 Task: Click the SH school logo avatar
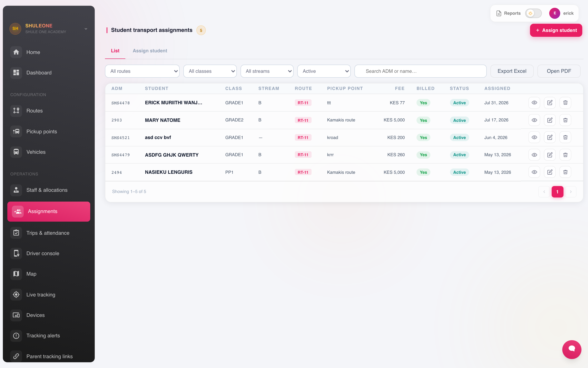click(15, 29)
